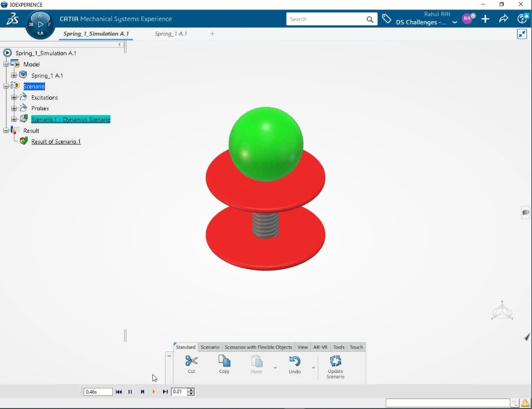
Task: Switch to the AR-VR tab
Action: coord(320,347)
